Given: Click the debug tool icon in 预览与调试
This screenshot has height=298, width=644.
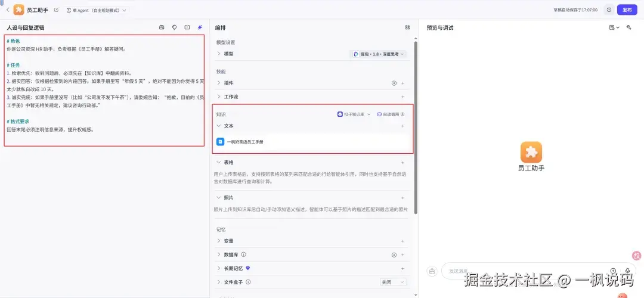Looking at the screenshot, I should point(629,27).
